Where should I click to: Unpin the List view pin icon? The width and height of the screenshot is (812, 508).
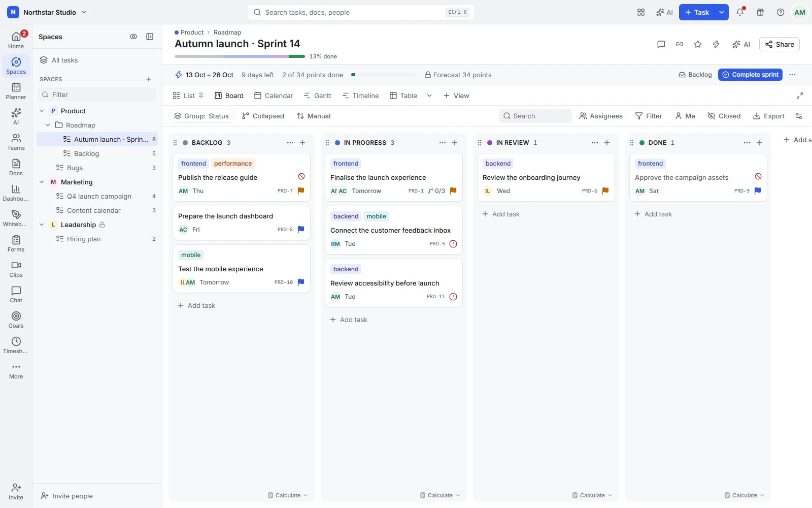[x=201, y=96]
